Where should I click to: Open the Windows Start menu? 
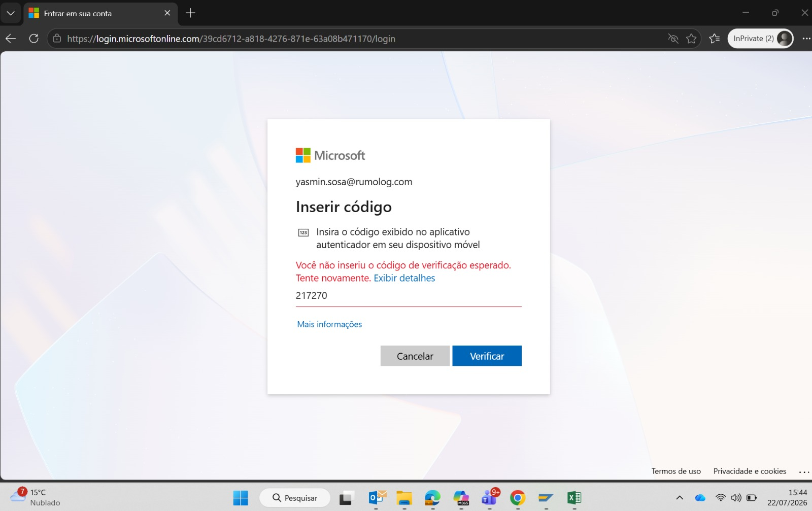pyautogui.click(x=241, y=498)
